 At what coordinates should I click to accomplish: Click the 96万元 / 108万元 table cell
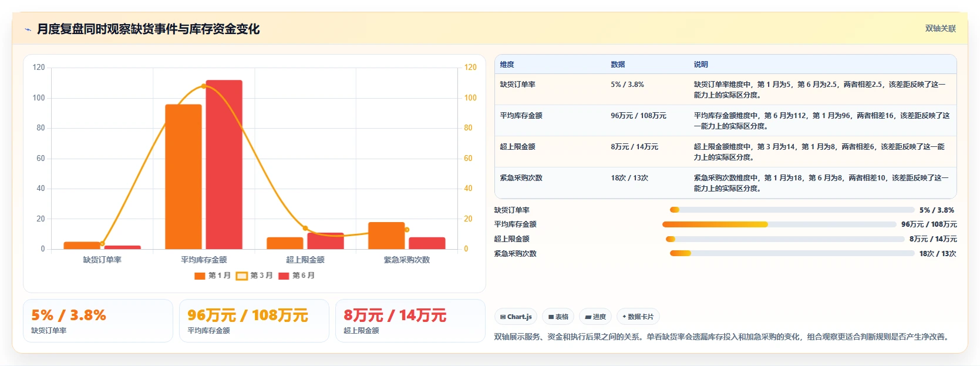click(638, 116)
